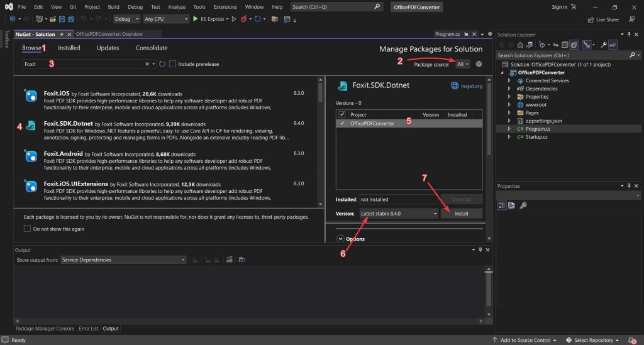
Task: Click the Save All double-disk icon
Action: coord(70,19)
